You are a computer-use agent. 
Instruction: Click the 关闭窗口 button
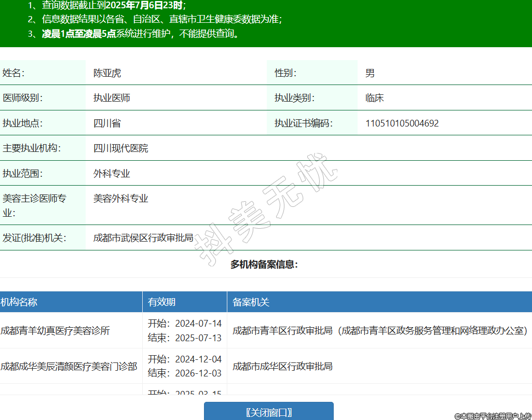click(268, 412)
